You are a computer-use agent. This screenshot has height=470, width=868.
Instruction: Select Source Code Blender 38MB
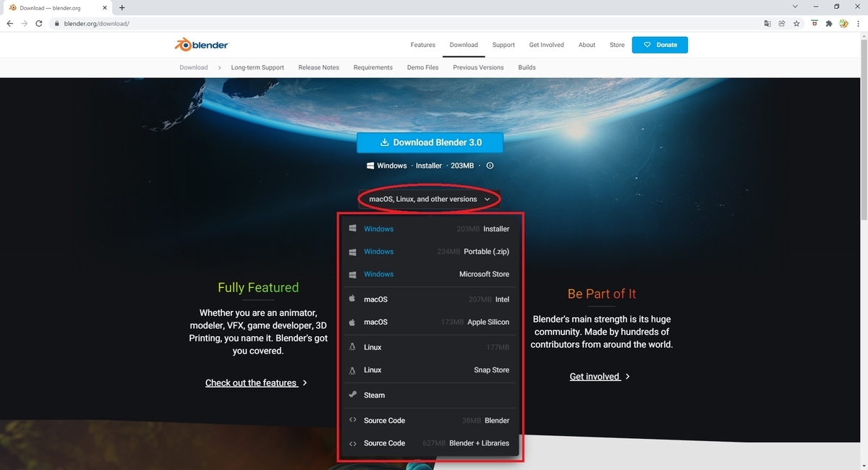point(430,420)
